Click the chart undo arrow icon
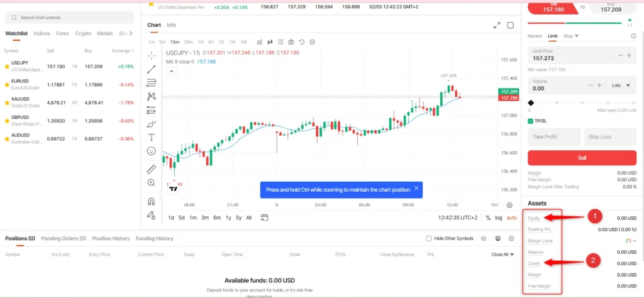644x298 pixels. tap(301, 42)
